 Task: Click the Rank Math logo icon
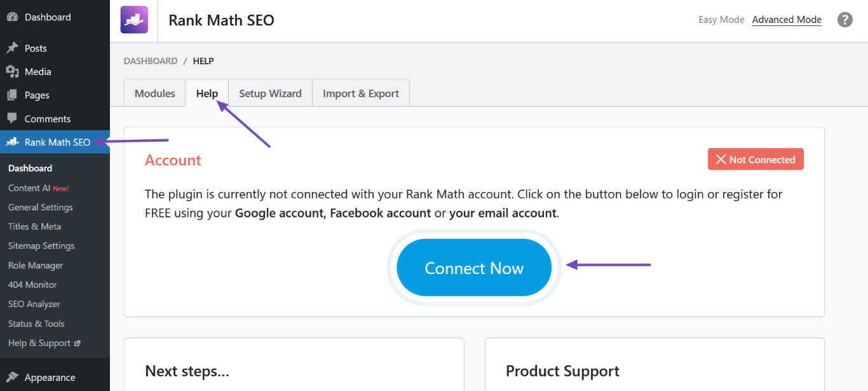tap(134, 20)
